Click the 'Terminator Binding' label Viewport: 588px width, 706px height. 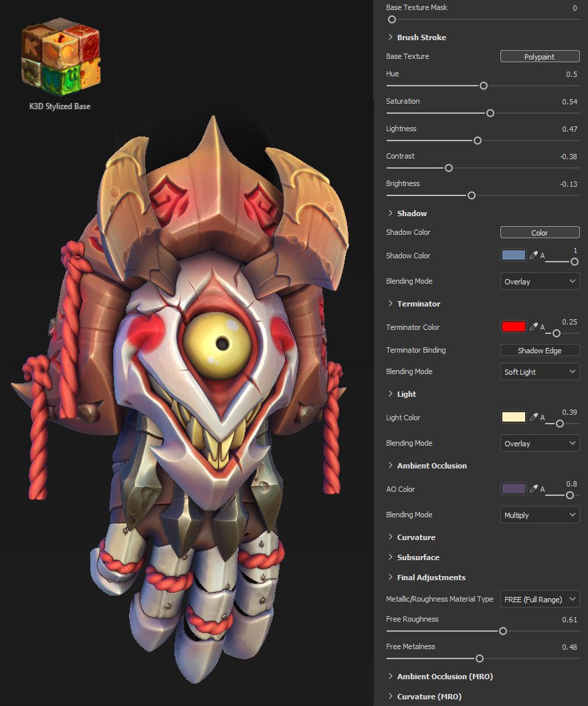[x=416, y=350]
